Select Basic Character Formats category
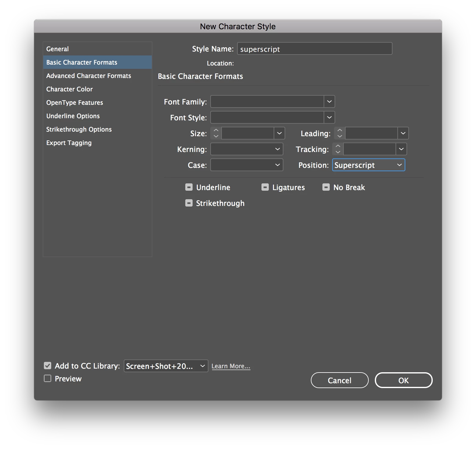 coord(98,62)
